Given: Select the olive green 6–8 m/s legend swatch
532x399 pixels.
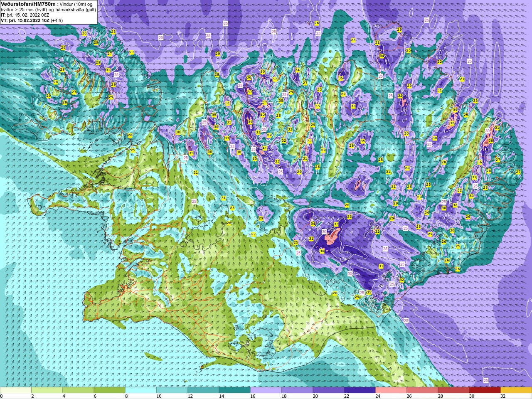Looking at the screenshot, I should point(109,390).
